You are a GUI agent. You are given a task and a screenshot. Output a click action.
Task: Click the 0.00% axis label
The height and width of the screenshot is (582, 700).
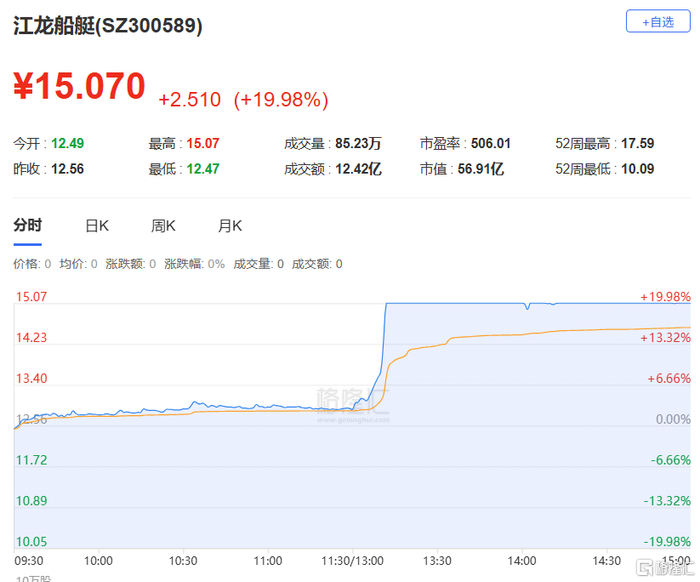point(673,419)
